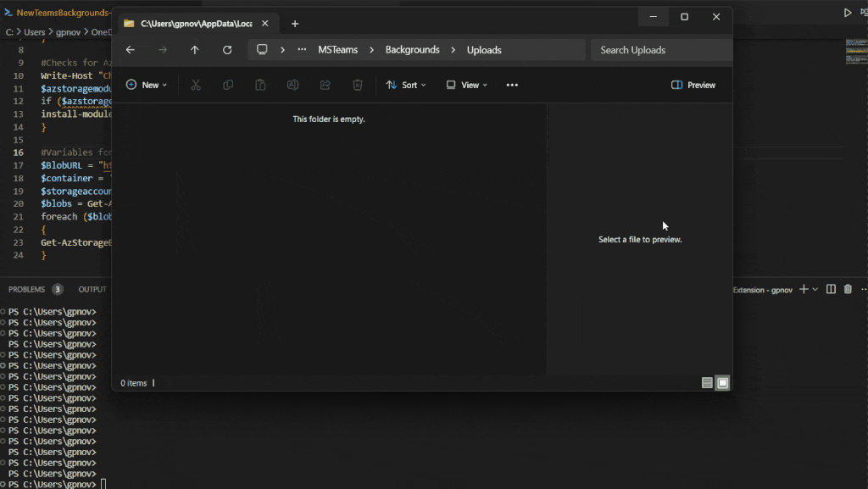Open the PROBLEMS tab in panel
The height and width of the screenshot is (489, 868).
tap(27, 289)
